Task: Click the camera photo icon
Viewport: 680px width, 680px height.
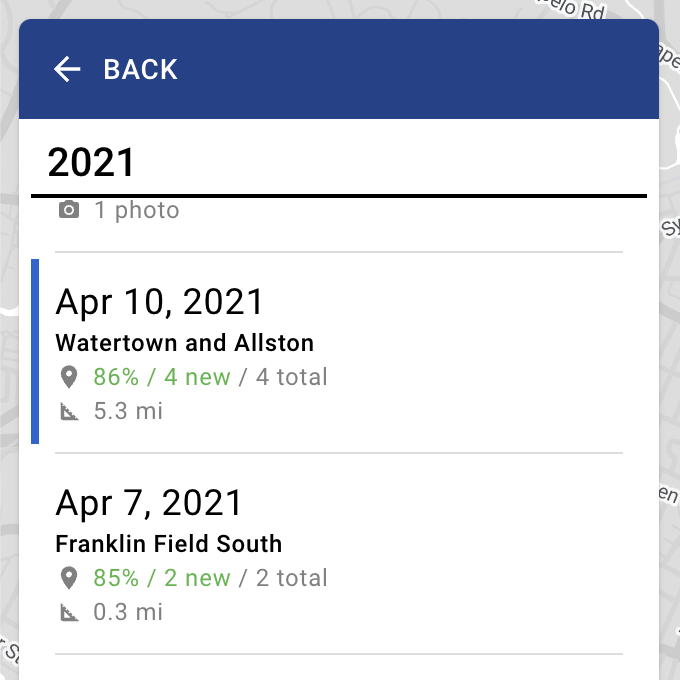Action: tap(69, 210)
